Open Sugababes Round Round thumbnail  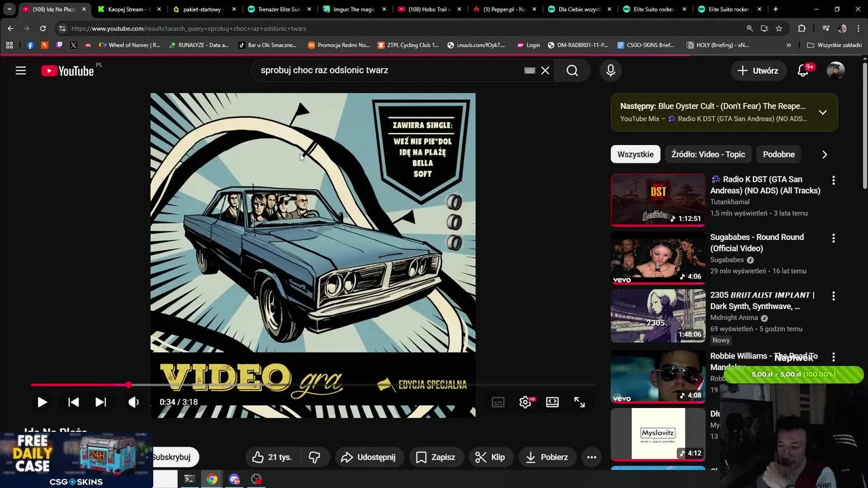point(658,258)
